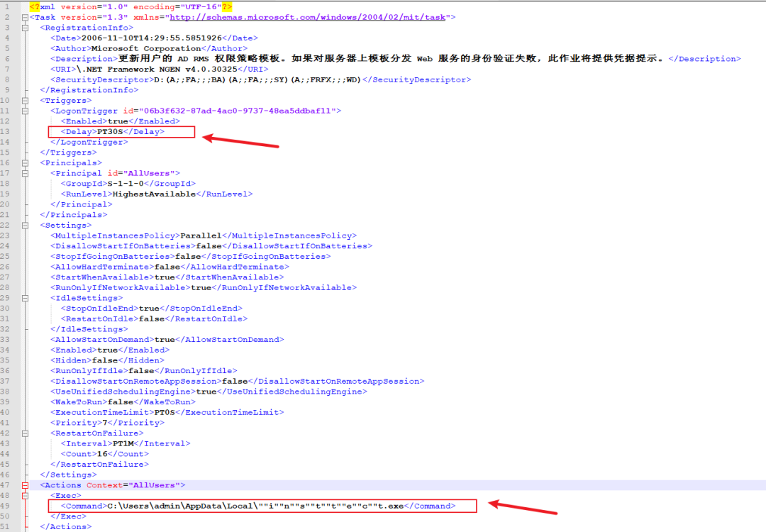Click the Delay value PT30S
The height and width of the screenshot is (532, 766).
110,132
